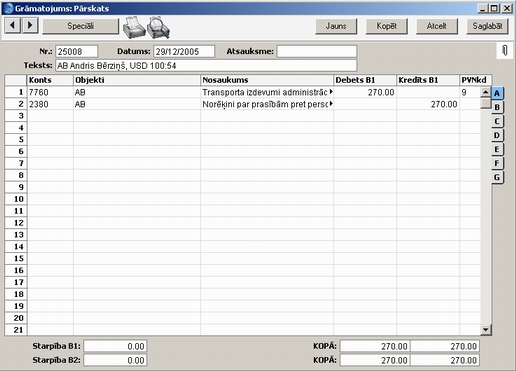This screenshot has height=371, width=516.
Task: Click the Konts column header
Action: (50, 80)
